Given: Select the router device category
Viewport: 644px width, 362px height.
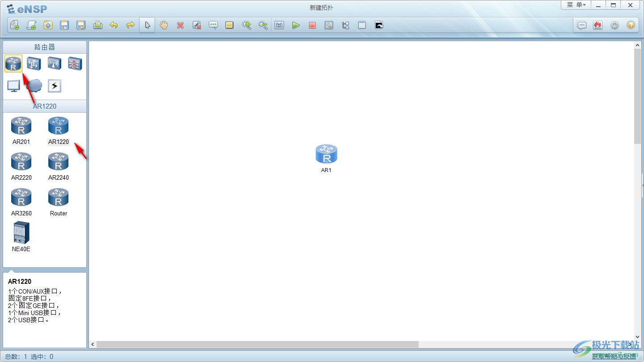Looking at the screenshot, I should click(x=13, y=64).
